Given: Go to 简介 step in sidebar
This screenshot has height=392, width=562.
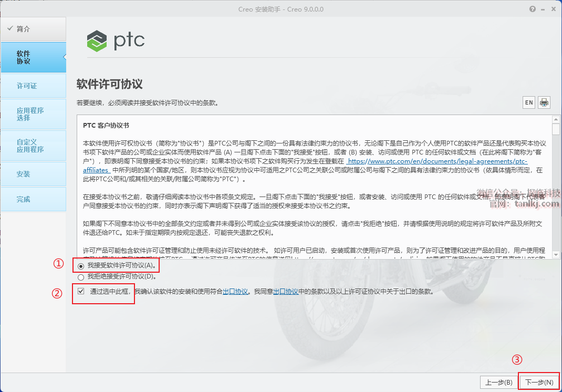Looking at the screenshot, I should (x=33, y=29).
